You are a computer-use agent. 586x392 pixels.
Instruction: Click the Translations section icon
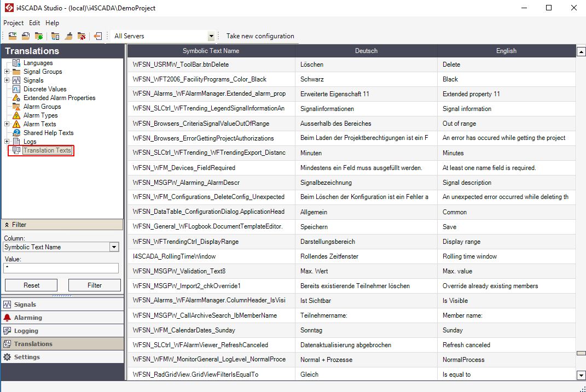tap(7, 344)
